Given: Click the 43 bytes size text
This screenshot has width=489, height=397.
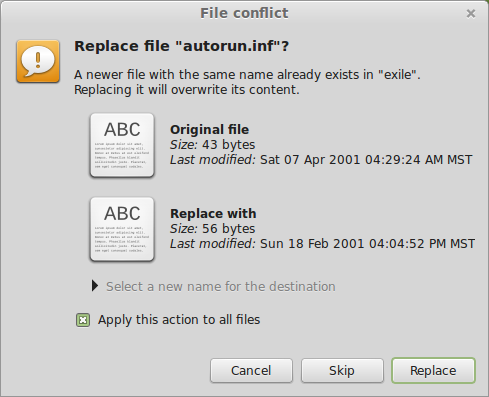Looking at the screenshot, I should 229,145.
